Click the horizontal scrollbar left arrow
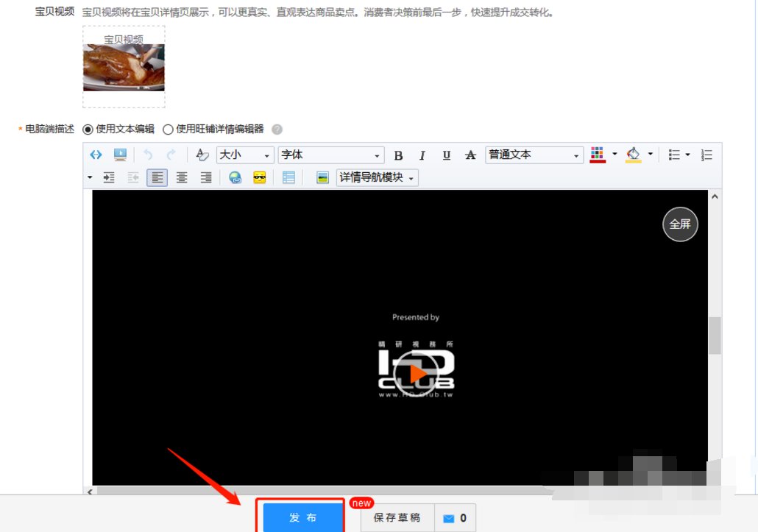Screen dimensions: 758x532 [90, 492]
